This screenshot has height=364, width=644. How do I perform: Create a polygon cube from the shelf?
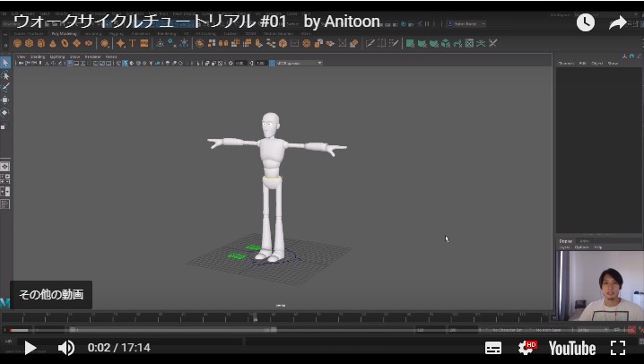click(x=30, y=43)
